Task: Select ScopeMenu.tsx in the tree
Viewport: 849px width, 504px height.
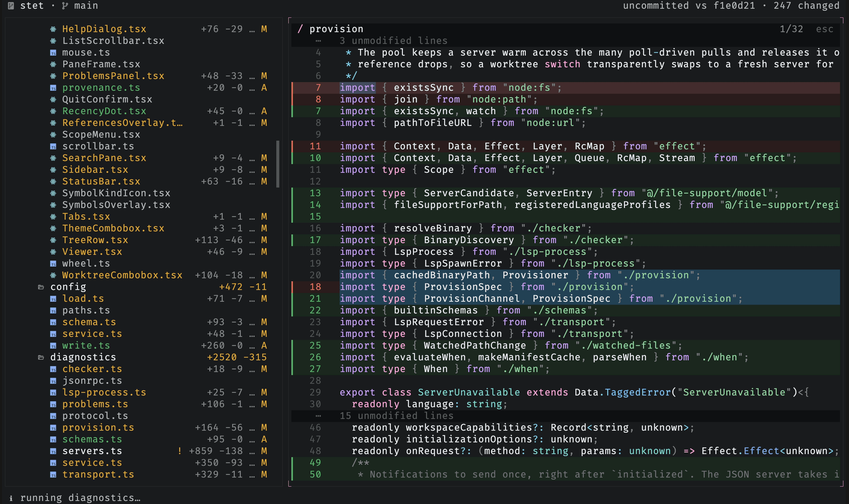Action: (101, 135)
